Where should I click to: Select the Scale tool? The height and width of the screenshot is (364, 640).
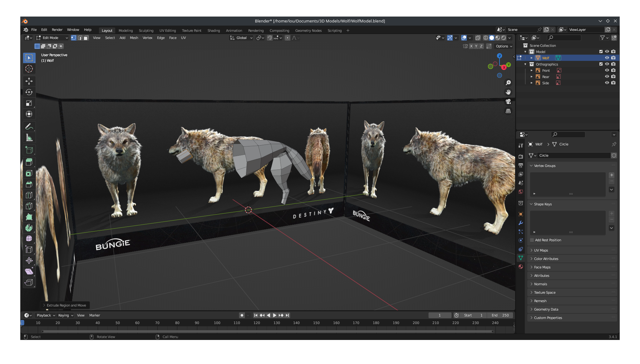(x=29, y=103)
